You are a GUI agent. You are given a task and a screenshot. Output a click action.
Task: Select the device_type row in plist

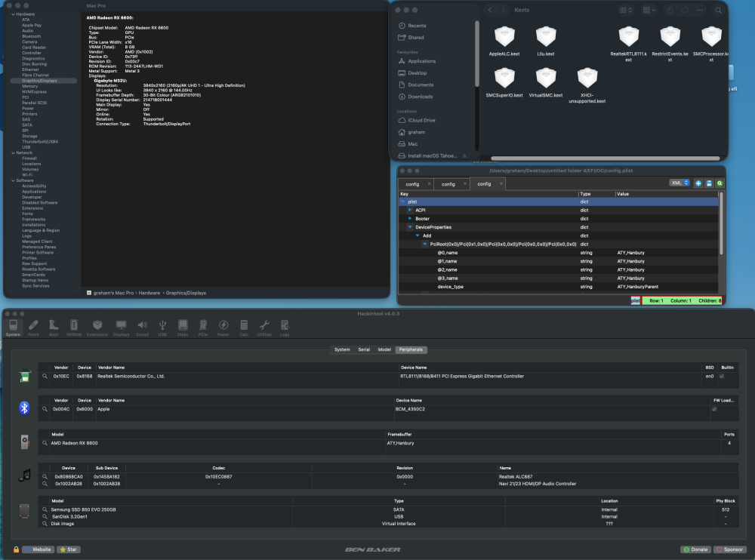[x=559, y=287]
